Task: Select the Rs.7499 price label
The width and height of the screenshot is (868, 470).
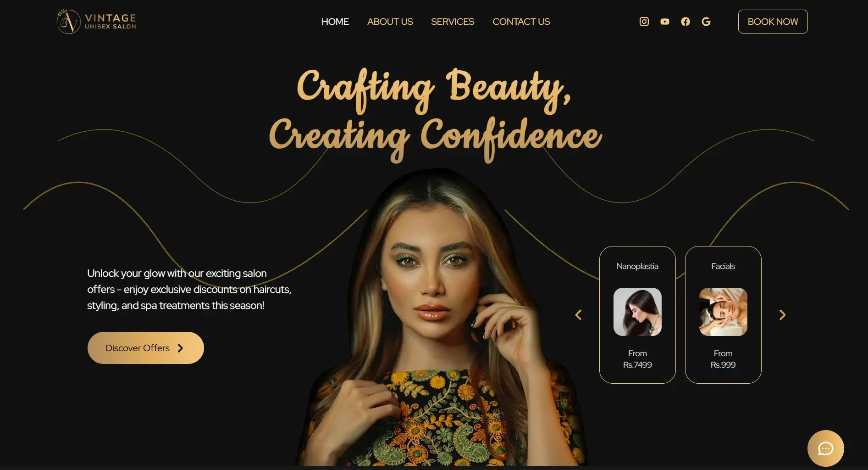Action: tap(637, 365)
